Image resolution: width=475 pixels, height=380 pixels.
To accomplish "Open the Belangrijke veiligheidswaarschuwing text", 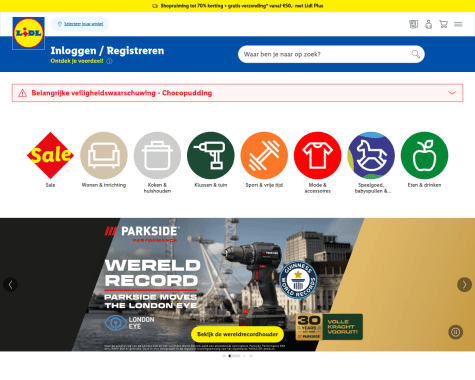I will (x=122, y=93).
